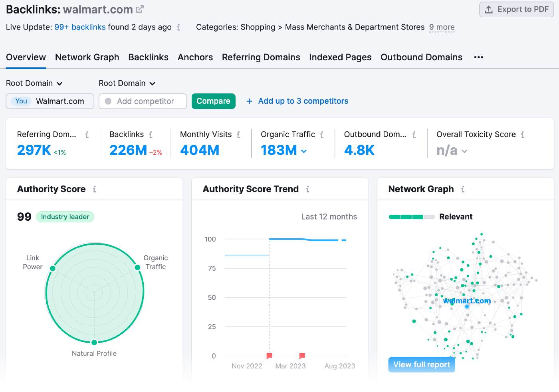Click the Outbound Domains metric info icon
This screenshot has height=392, width=559.
click(414, 135)
